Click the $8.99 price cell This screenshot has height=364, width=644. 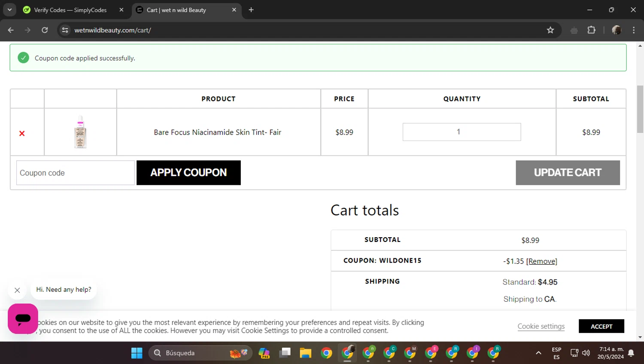tap(344, 132)
